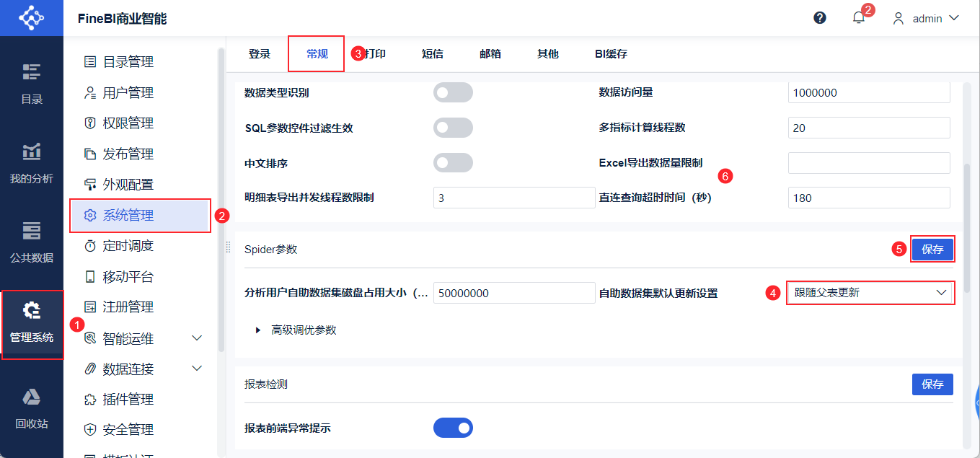The height and width of the screenshot is (458, 980).
Task: Click the settings panel vertical scrollbar
Action: [x=967, y=227]
